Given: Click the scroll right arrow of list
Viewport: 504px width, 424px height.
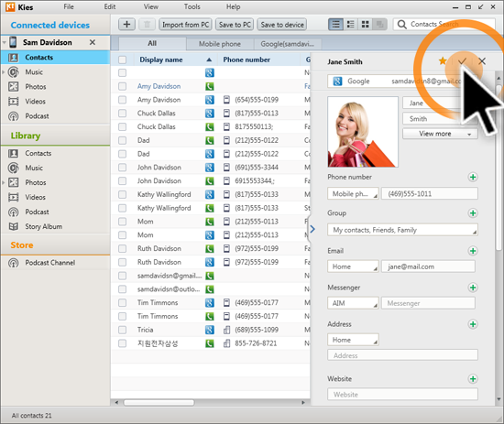Looking at the screenshot, I should point(302,402).
